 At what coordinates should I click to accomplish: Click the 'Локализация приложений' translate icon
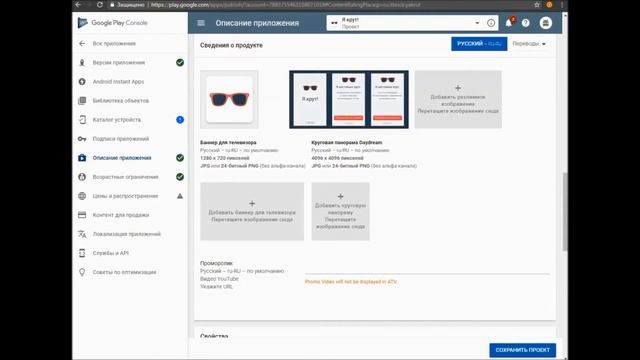click(x=82, y=234)
